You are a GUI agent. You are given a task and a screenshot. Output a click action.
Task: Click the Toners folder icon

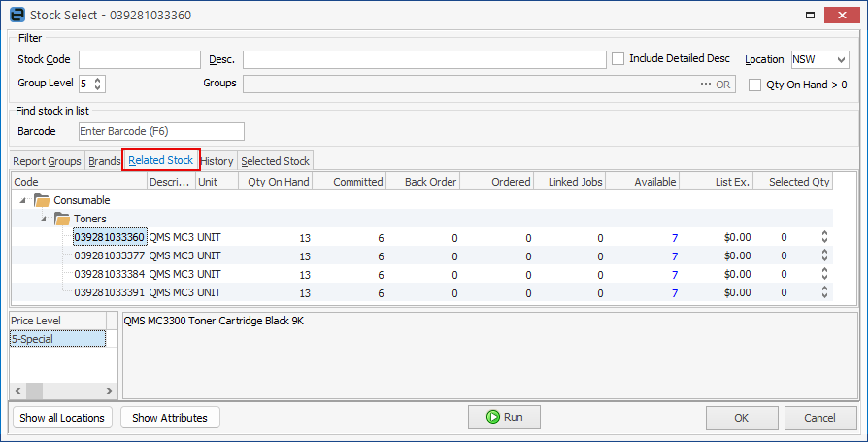(62, 219)
